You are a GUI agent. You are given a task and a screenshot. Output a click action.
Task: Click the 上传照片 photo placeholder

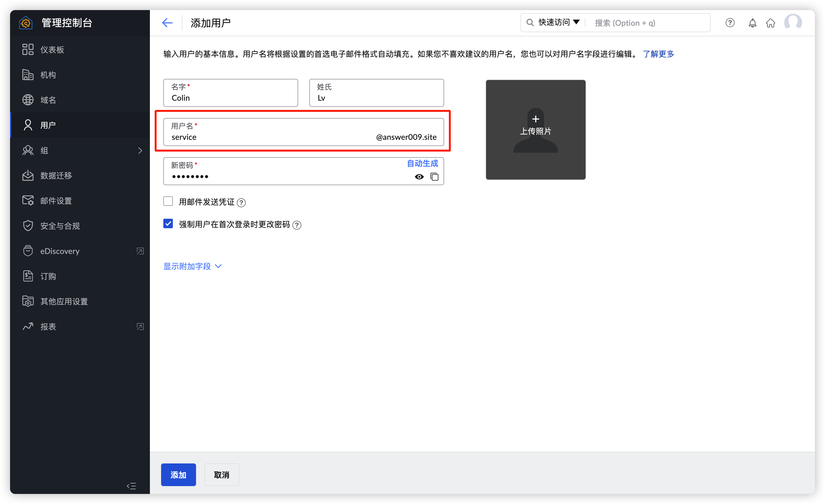pyautogui.click(x=535, y=129)
